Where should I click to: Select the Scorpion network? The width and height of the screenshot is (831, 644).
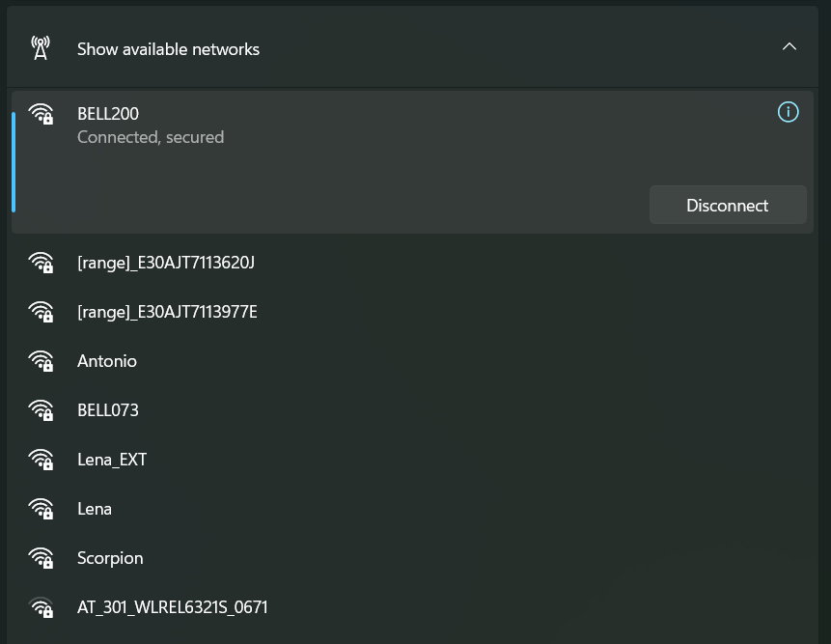[110, 558]
